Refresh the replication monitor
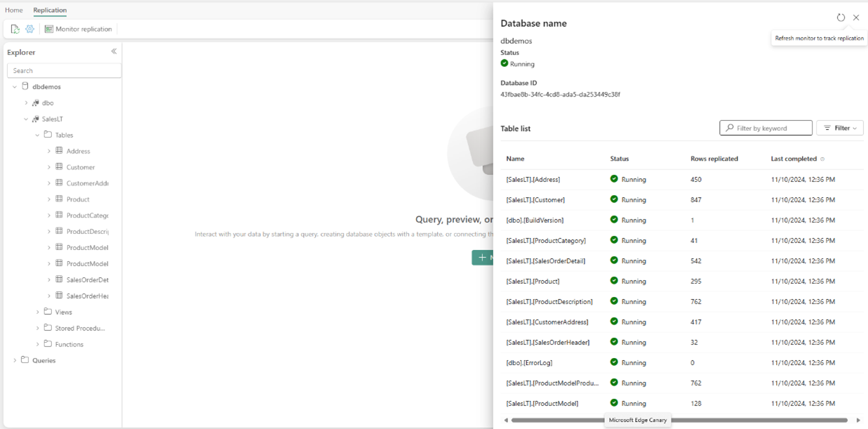868x429 pixels. click(841, 18)
